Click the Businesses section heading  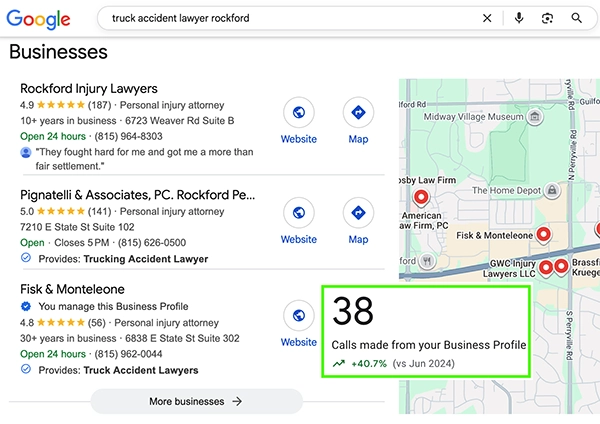click(x=58, y=52)
